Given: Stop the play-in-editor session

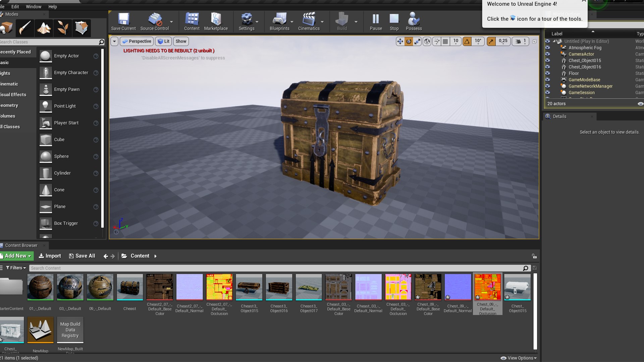Looking at the screenshot, I should [x=394, y=22].
